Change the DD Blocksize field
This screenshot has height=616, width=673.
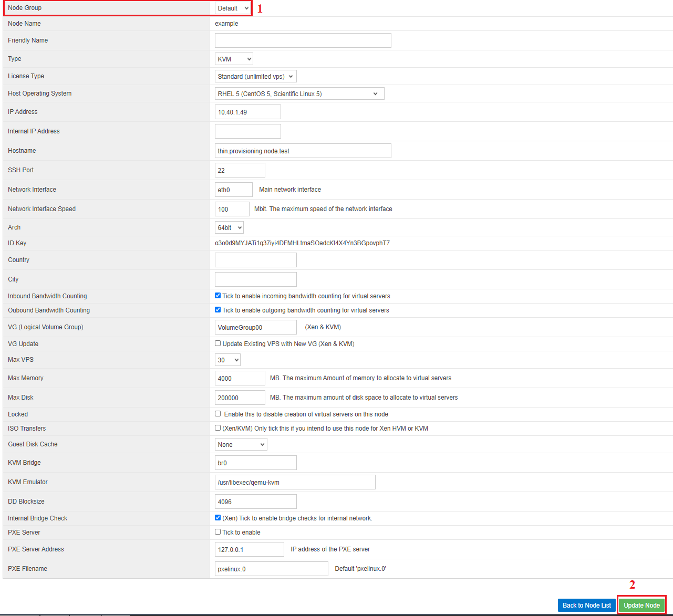click(256, 502)
